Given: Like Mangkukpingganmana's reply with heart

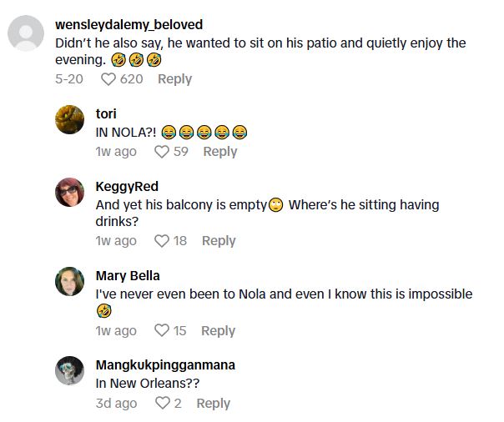Looking at the screenshot, I should click(x=163, y=404).
